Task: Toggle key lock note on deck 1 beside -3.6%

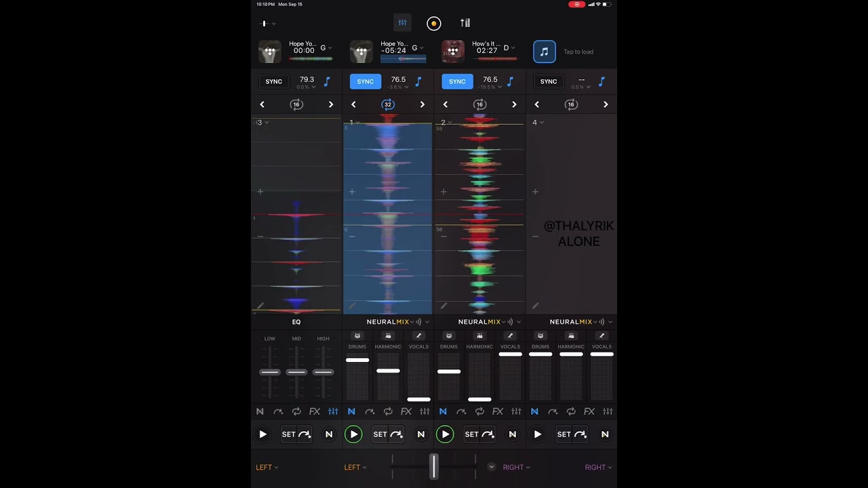Action: pyautogui.click(x=418, y=81)
